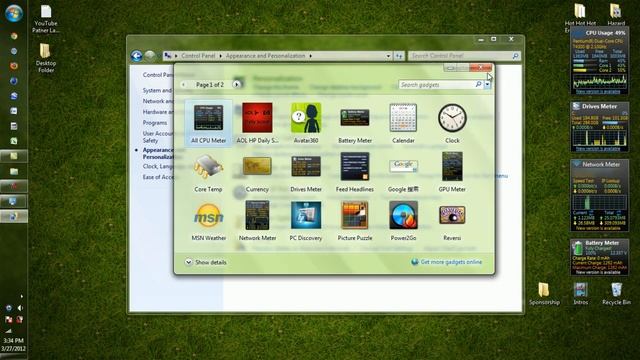Image resolution: width=640 pixels, height=360 pixels.
Task: Click the CPU Usage desktop gadget
Action: (599, 61)
